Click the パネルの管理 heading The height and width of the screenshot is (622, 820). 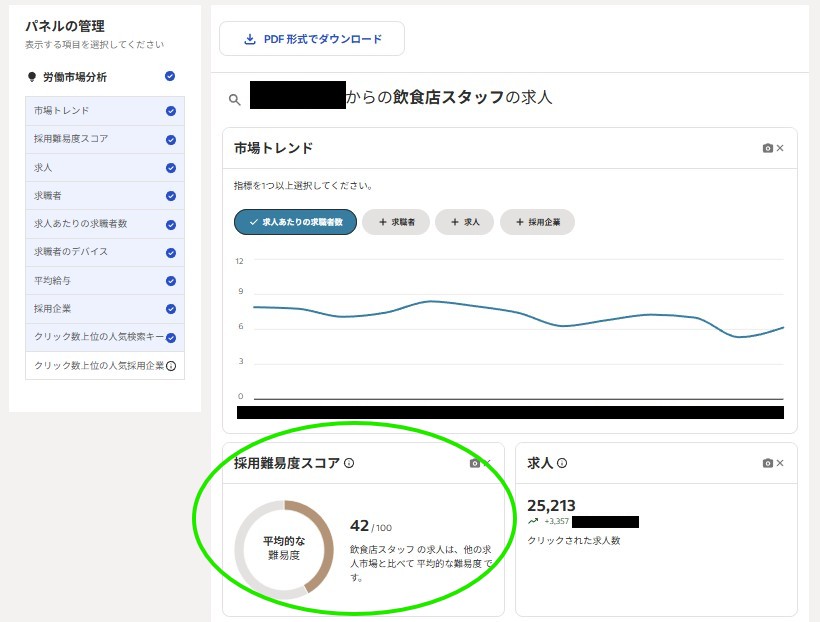65,26
